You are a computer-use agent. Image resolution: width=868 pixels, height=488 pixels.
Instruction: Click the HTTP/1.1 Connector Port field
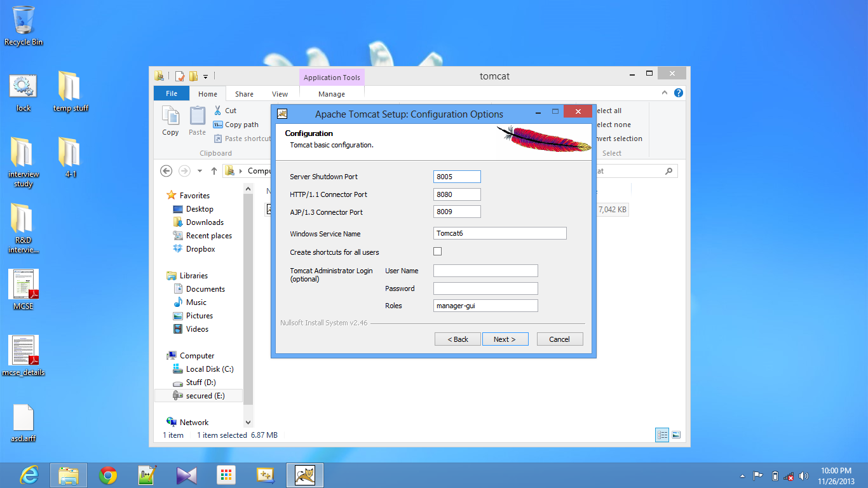pyautogui.click(x=457, y=194)
